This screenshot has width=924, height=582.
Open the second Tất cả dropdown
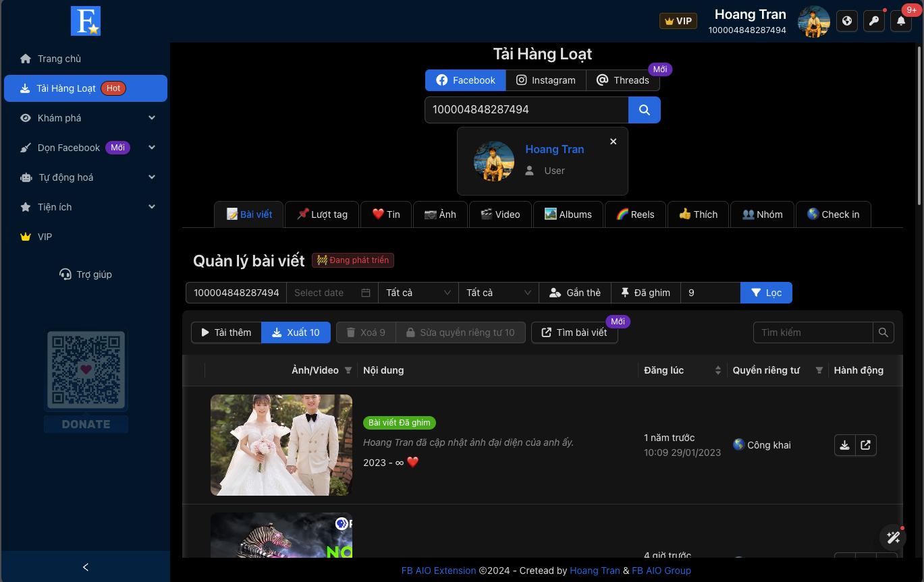(499, 293)
